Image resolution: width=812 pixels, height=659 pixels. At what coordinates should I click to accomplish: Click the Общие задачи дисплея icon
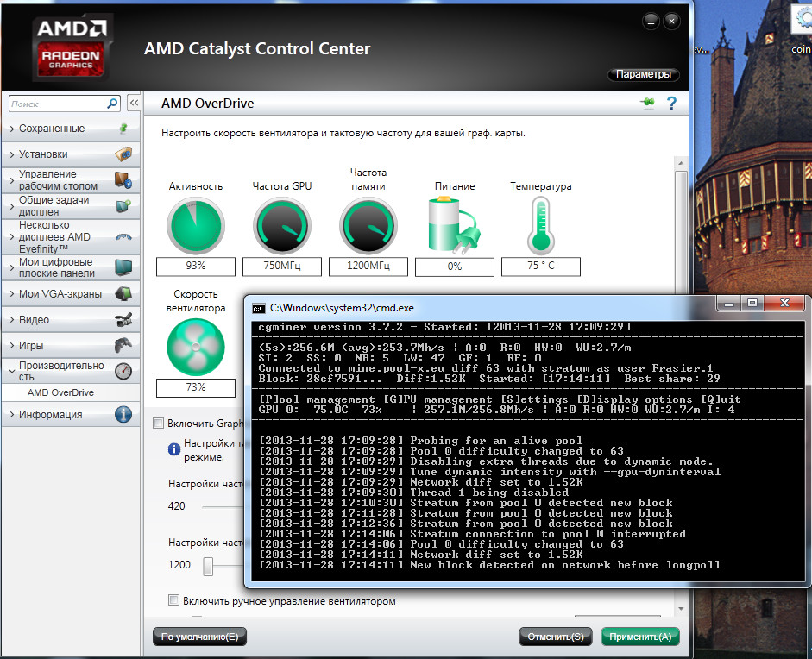(123, 205)
